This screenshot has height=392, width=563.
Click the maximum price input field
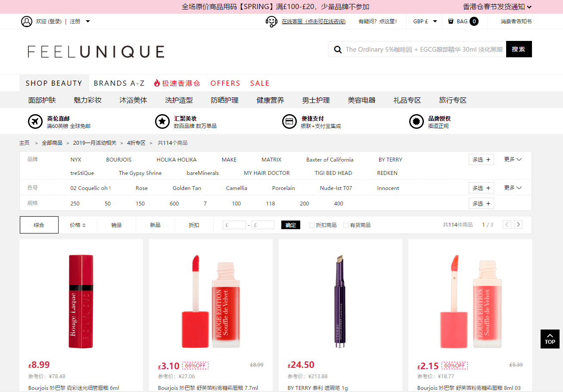coord(263,225)
